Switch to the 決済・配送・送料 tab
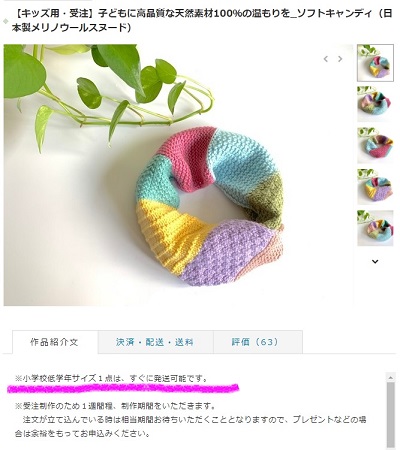The height and width of the screenshot is (450, 400). point(156,342)
